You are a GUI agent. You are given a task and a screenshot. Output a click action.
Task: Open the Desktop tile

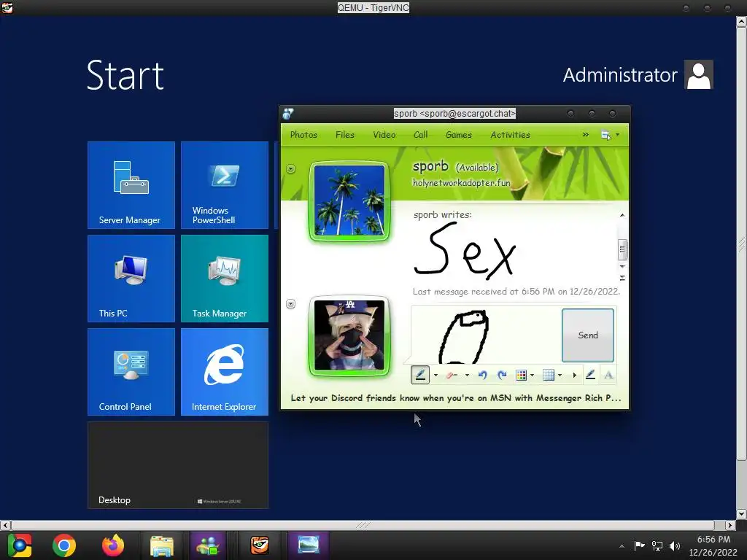178,465
